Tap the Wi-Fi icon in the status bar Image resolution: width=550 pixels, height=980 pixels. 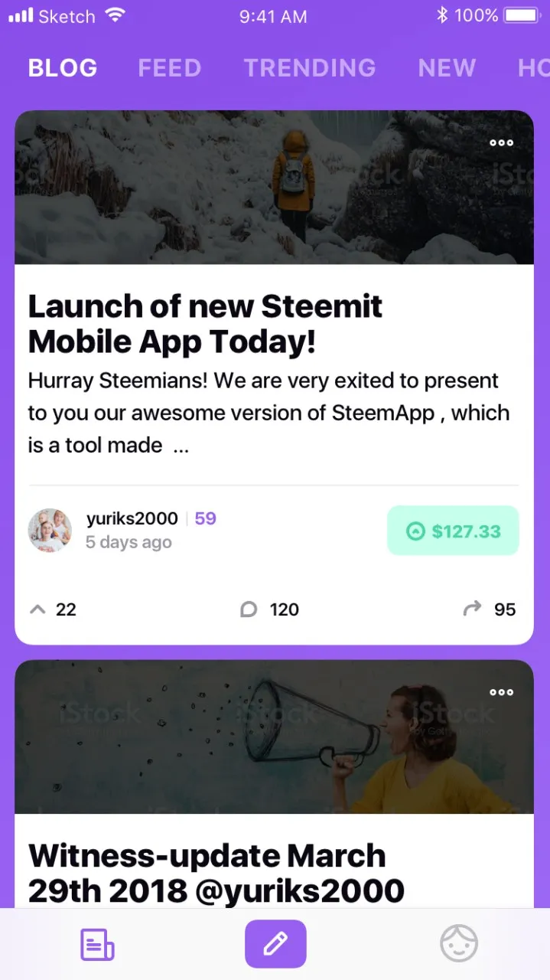coord(116,15)
